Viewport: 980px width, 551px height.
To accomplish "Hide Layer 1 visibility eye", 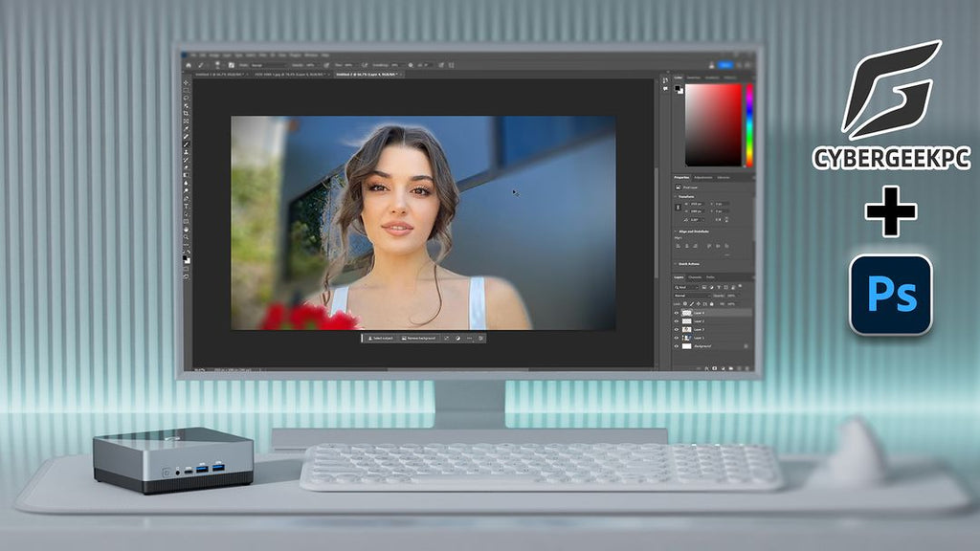I will click(x=677, y=338).
